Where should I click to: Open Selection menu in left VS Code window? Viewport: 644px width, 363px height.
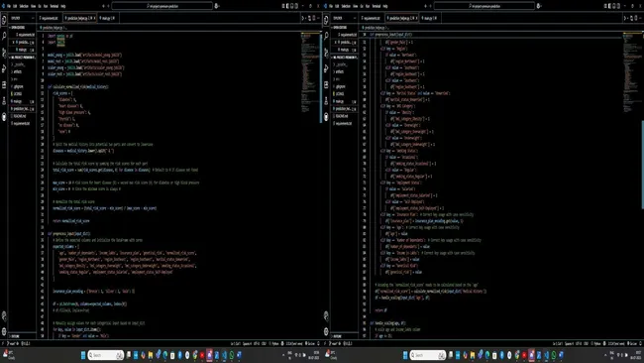pos(24,6)
